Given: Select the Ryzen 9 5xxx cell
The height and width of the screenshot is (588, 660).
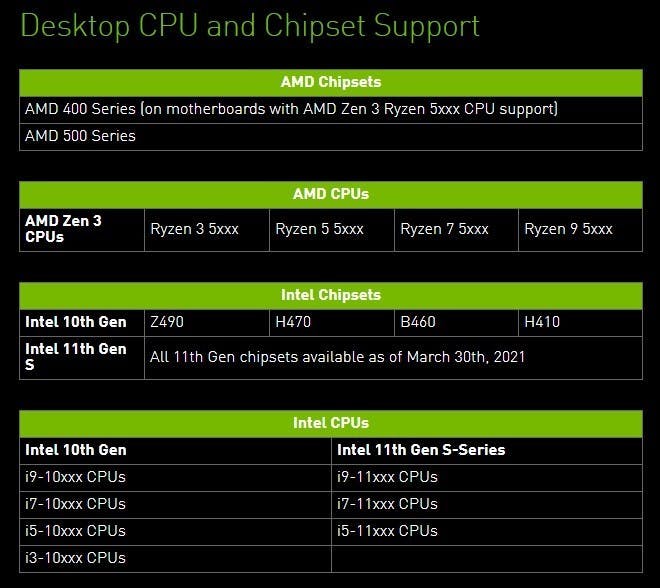Looking at the screenshot, I should click(x=580, y=230).
